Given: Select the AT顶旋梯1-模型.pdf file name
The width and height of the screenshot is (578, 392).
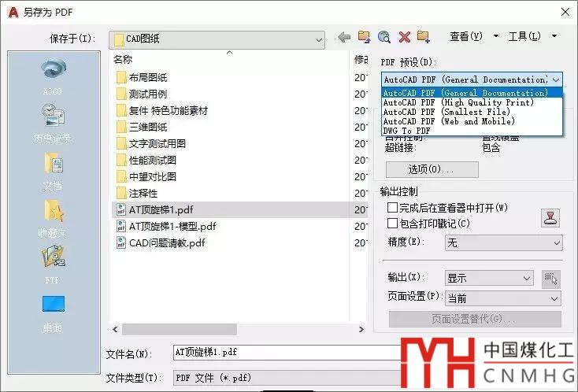Looking at the screenshot, I should (172, 226).
